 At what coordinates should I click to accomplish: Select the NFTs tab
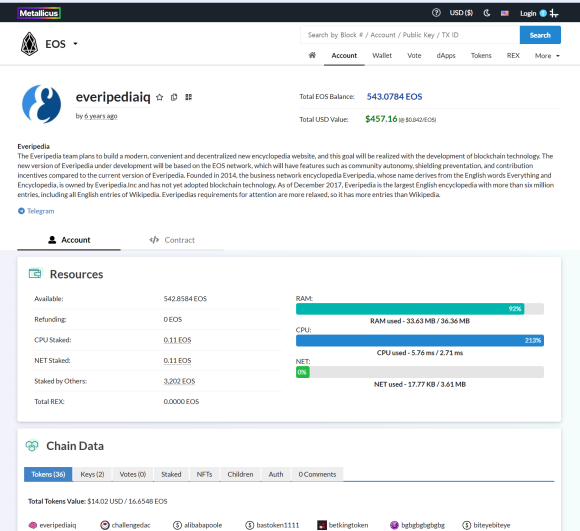(x=205, y=474)
